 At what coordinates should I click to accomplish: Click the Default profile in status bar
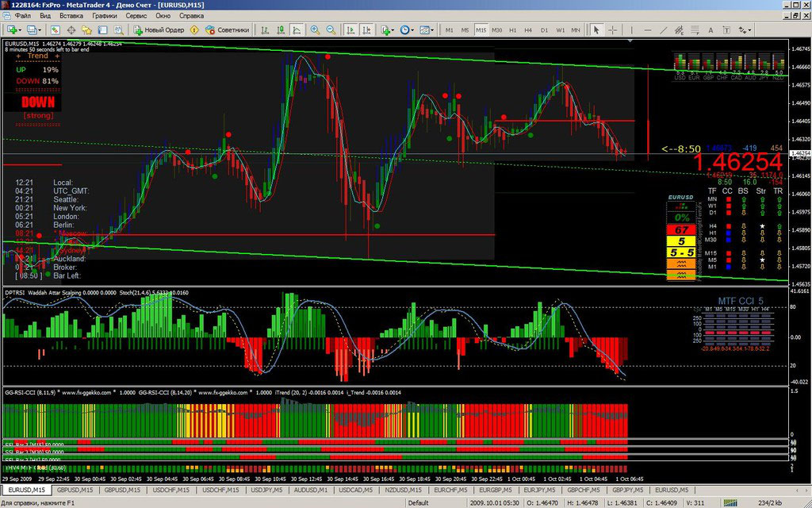[x=418, y=502]
